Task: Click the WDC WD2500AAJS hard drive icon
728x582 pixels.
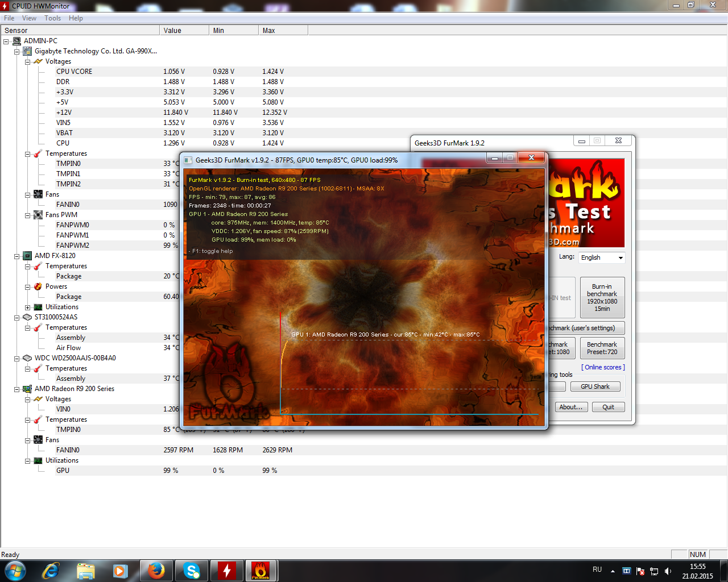Action: (x=27, y=358)
